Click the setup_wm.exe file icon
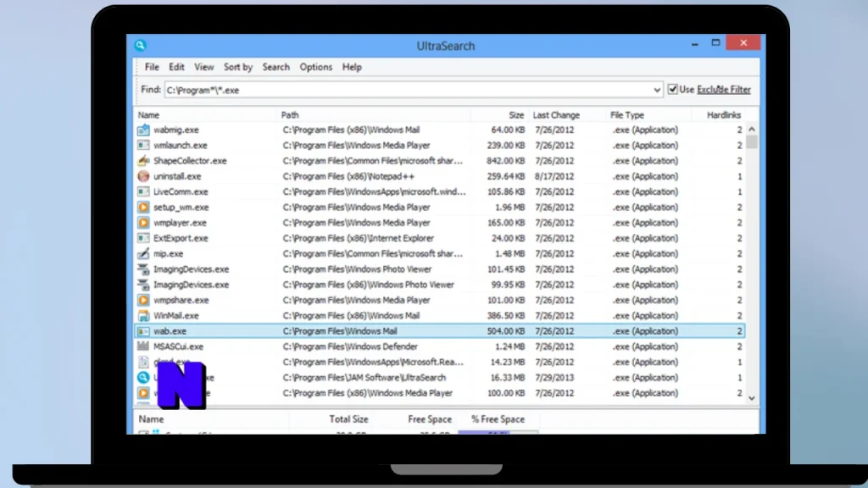 tap(143, 208)
